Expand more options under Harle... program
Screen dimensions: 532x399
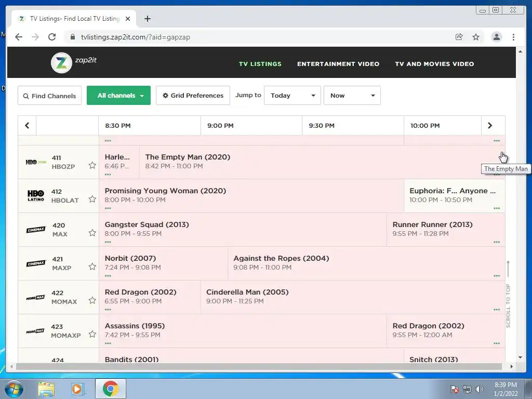pyautogui.click(x=108, y=175)
